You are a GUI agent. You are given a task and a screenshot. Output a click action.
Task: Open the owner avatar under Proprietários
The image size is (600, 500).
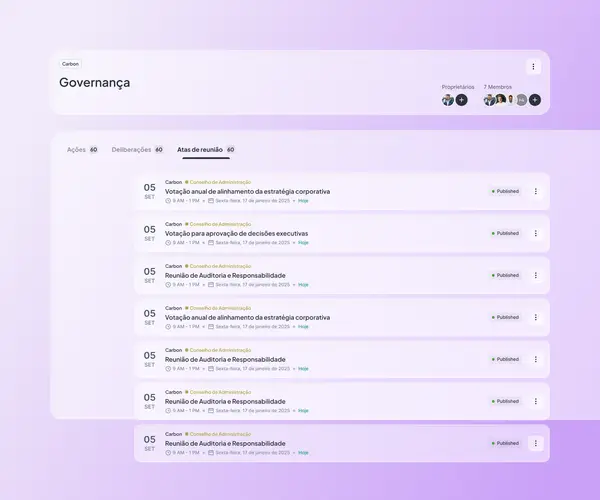(x=448, y=100)
